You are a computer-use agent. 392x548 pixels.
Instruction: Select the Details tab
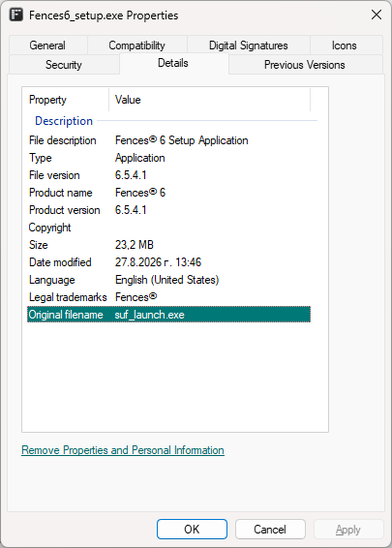click(x=173, y=63)
